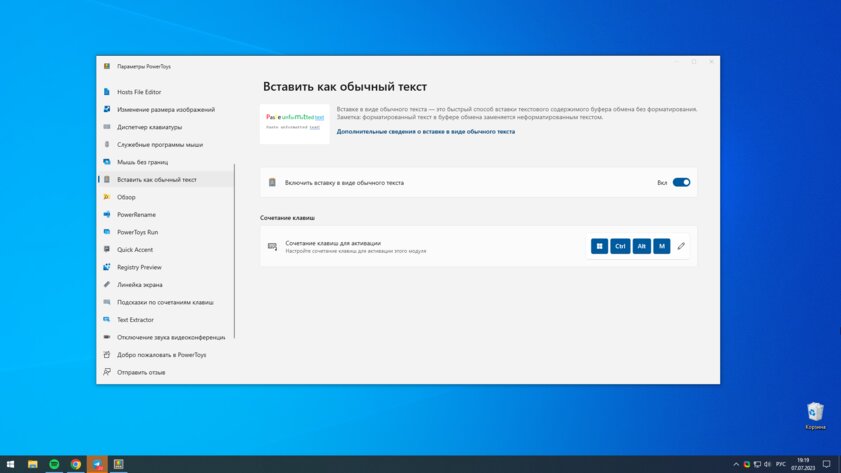This screenshot has width=841, height=473.
Task: Click the video conference mute icon
Action: (107, 337)
